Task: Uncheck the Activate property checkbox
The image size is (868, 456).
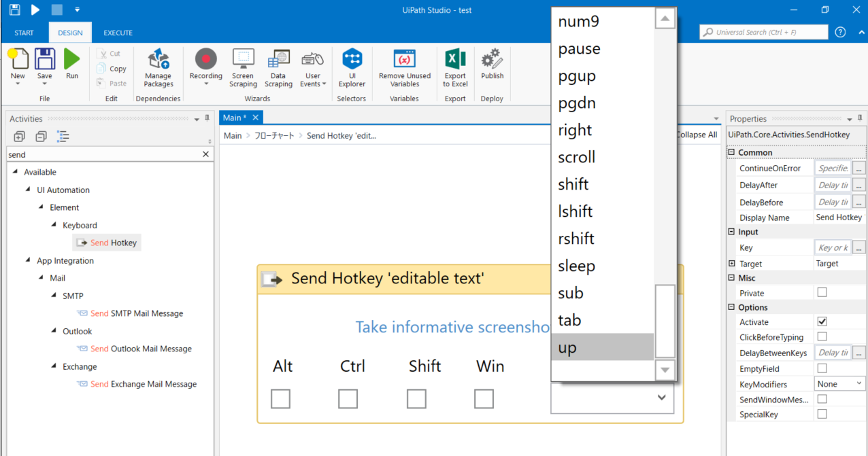Action: coord(822,322)
